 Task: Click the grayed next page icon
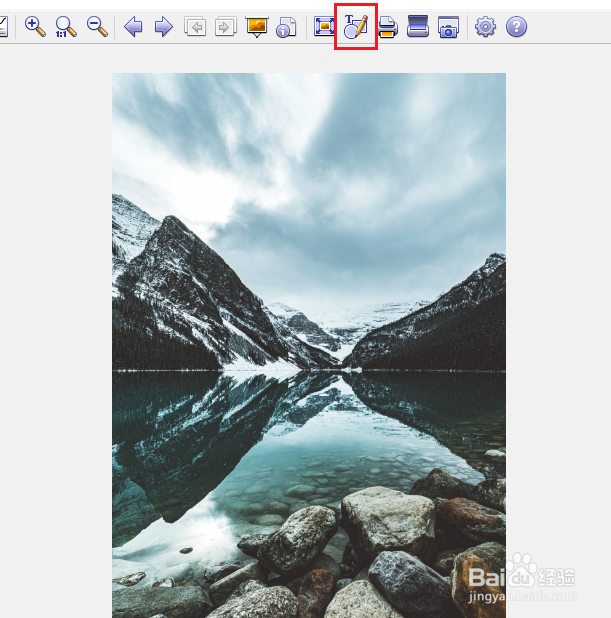(225, 27)
